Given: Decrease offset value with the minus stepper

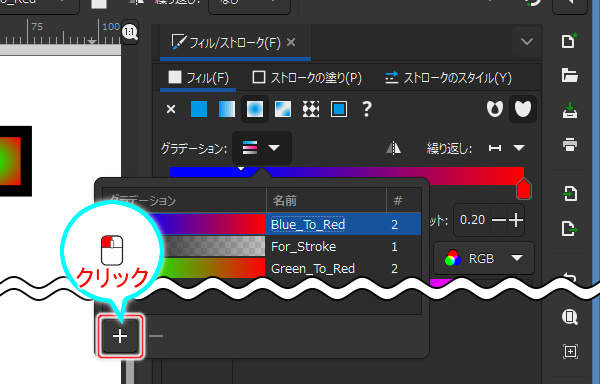Looking at the screenshot, I should [x=498, y=220].
